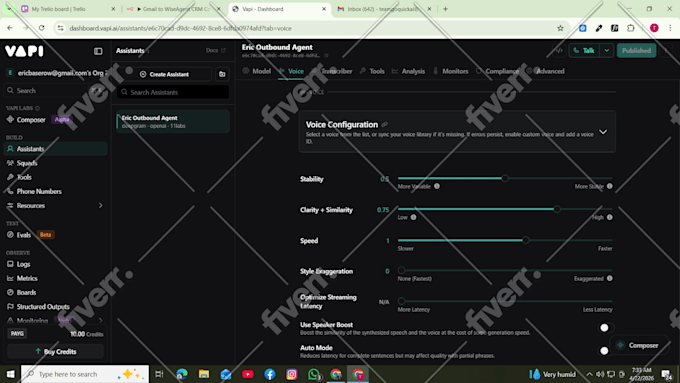
Task: Focus the Search Assistants field
Action: pyautogui.click(x=173, y=92)
